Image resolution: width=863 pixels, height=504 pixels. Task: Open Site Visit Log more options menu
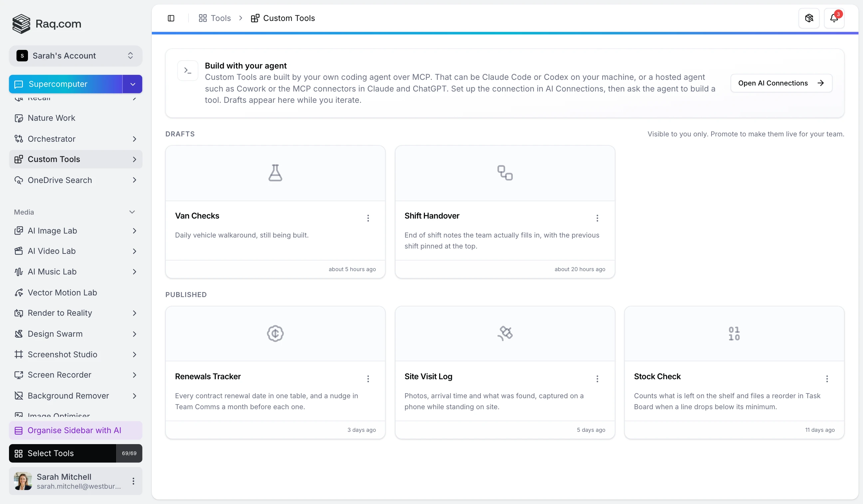597,379
